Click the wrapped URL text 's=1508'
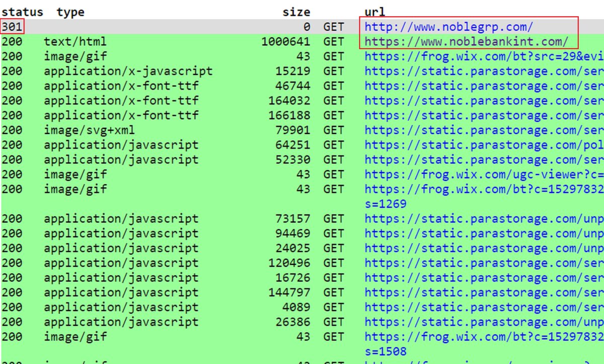Viewport: 604px width, 364px height. 386,351
